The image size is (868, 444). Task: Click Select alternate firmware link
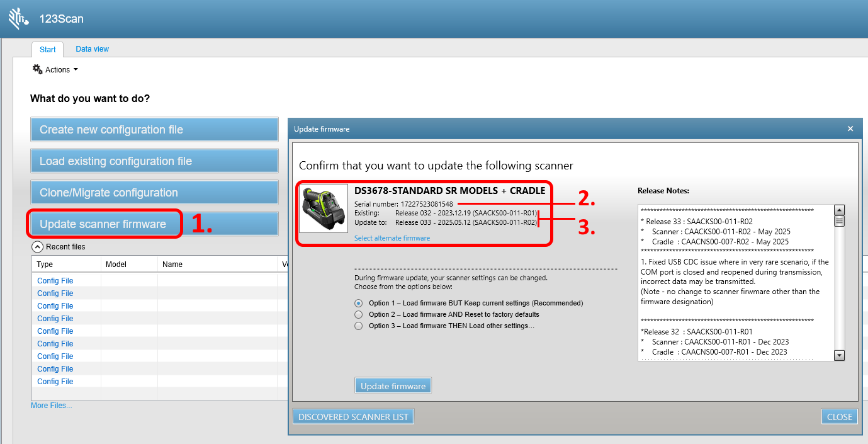pyautogui.click(x=392, y=238)
